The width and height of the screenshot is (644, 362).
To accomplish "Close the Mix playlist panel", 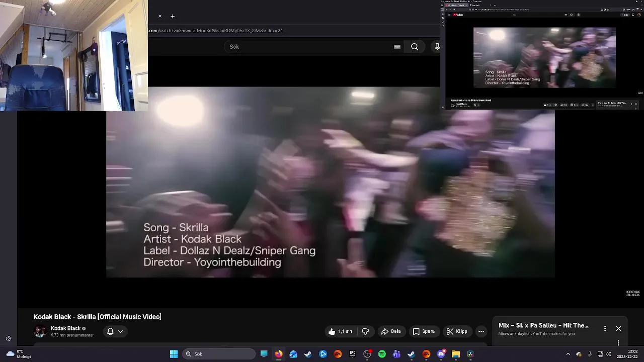I will point(618,328).
